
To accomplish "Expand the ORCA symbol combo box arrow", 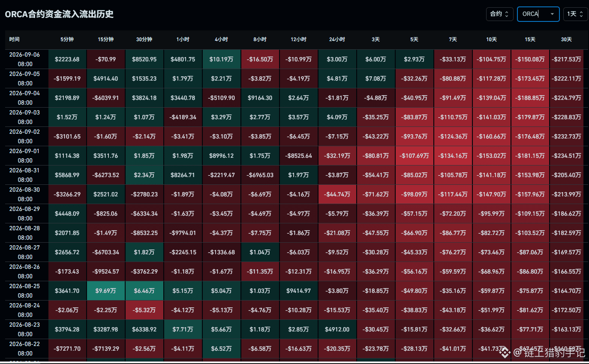I will [552, 14].
